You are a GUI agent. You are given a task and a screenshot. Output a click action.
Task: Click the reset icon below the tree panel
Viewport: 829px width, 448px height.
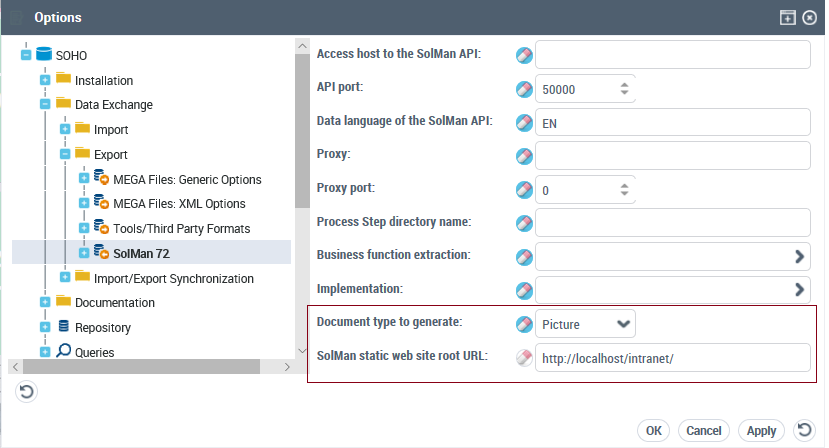pyautogui.click(x=27, y=391)
